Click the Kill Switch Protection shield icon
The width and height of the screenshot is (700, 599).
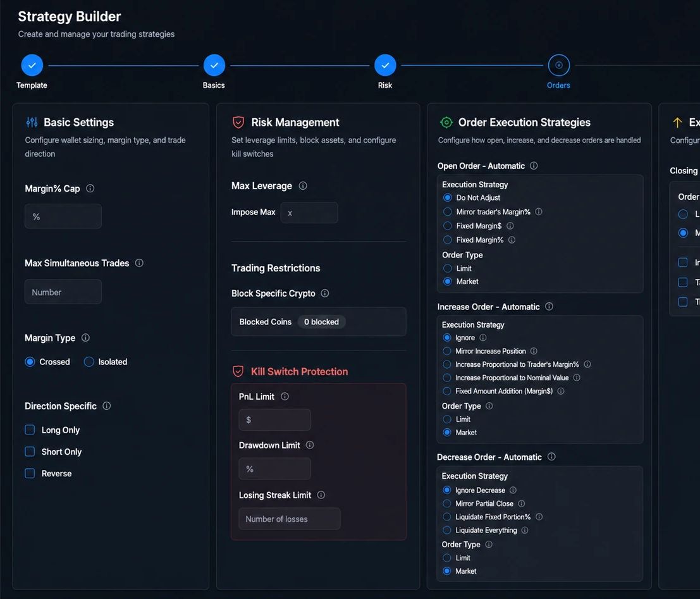click(x=238, y=372)
